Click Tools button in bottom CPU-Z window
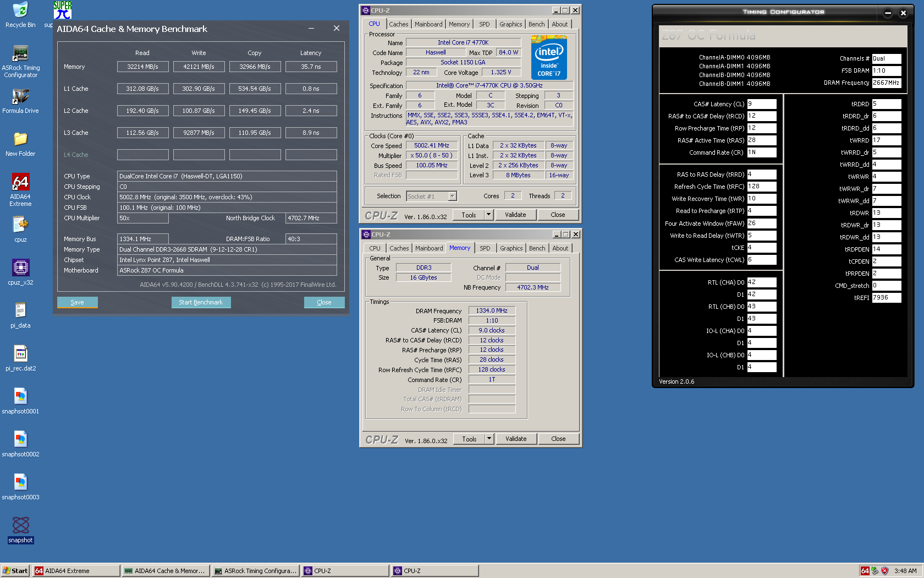The width and height of the screenshot is (924, 578). [x=469, y=439]
